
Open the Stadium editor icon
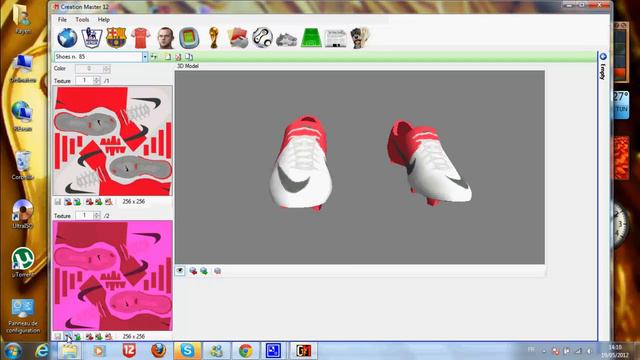pos(189,38)
